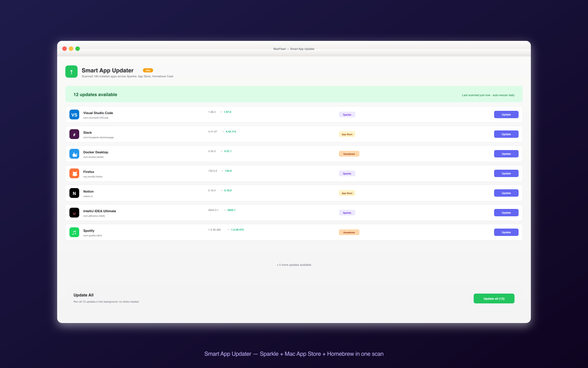The width and height of the screenshot is (588, 368).
Task: Click the App Store tag in Slack row
Action: pos(347,134)
